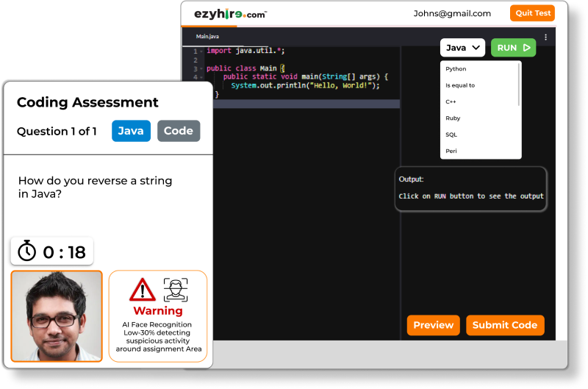
Task: Click the candidate webcam thumbnail
Action: 57,316
